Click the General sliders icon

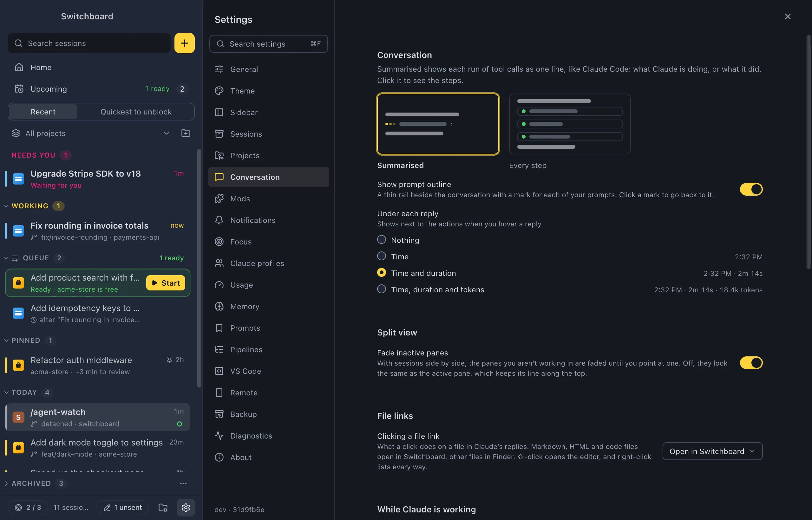pos(219,69)
